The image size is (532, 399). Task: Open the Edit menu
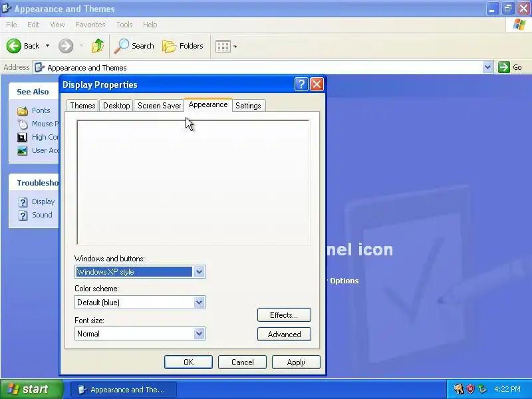tap(33, 25)
